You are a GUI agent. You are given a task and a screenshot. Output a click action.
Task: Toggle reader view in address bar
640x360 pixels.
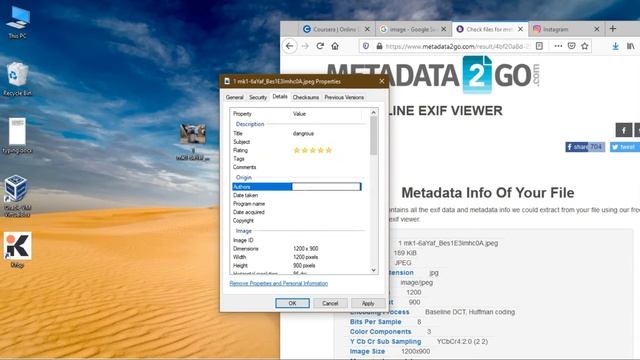pyautogui.click(x=539, y=46)
